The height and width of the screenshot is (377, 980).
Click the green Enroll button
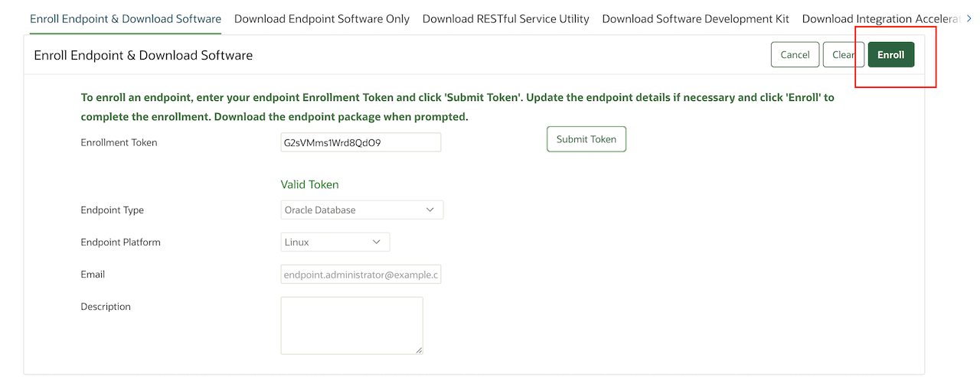point(891,54)
